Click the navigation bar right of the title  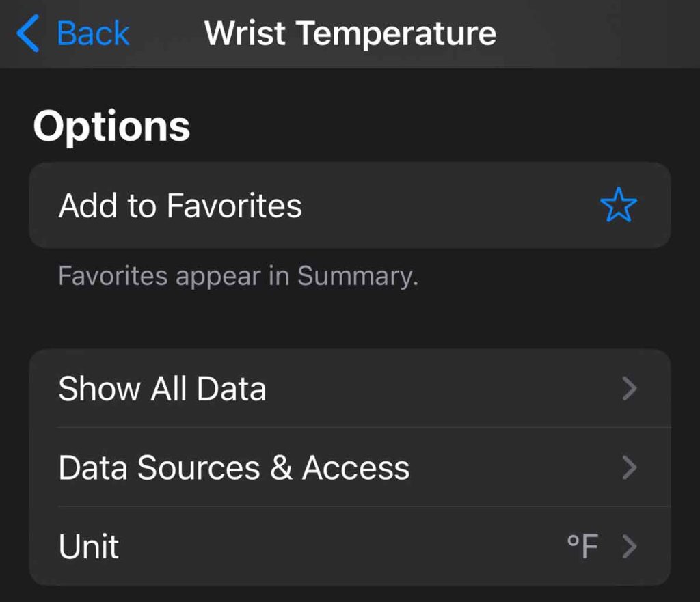tap(602, 33)
